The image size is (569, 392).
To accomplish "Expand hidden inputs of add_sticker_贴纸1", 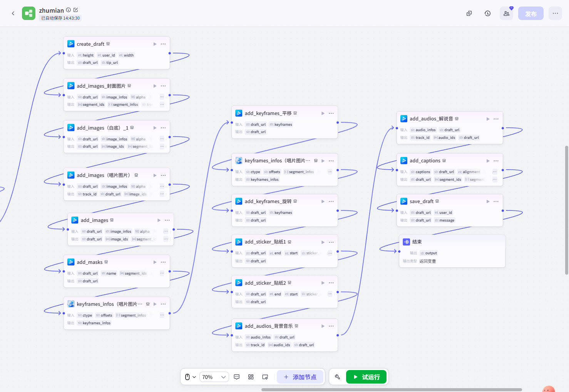I will (330, 253).
